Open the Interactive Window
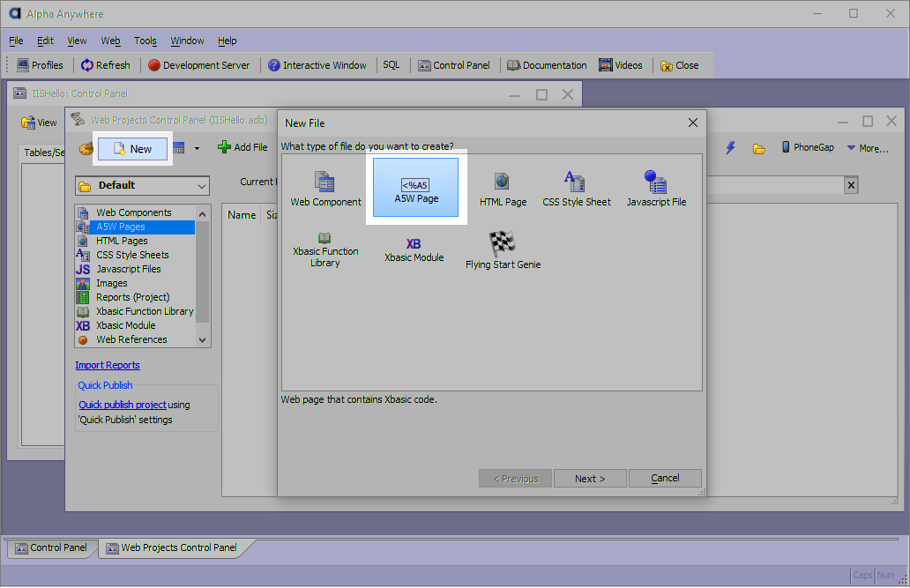The width and height of the screenshot is (910, 588). (317, 65)
